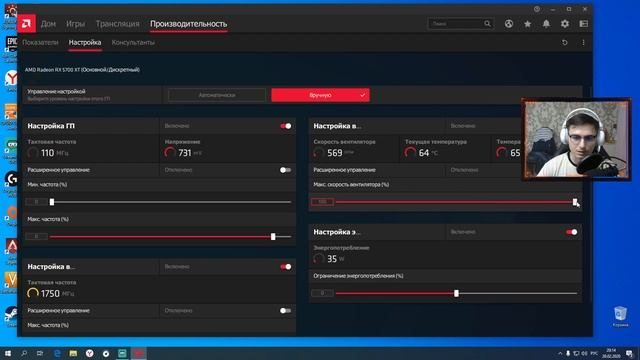The width and height of the screenshot is (640, 360).
Task: Click the magnifier icon in search box
Action: point(487,24)
